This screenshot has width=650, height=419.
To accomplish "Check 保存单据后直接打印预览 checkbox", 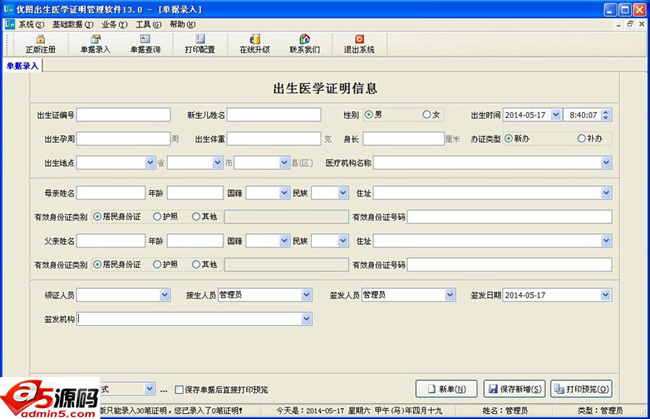I will click(x=179, y=390).
